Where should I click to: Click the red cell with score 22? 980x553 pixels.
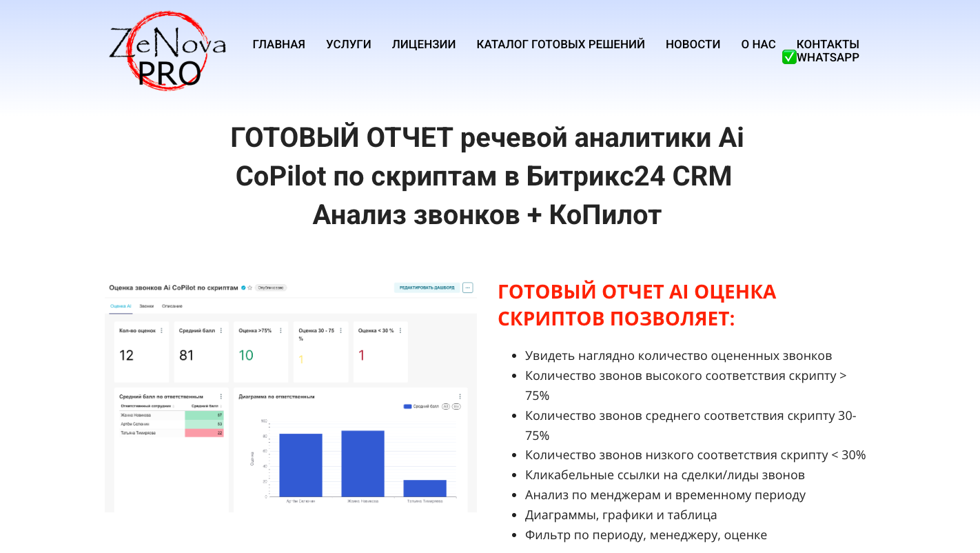(x=204, y=433)
